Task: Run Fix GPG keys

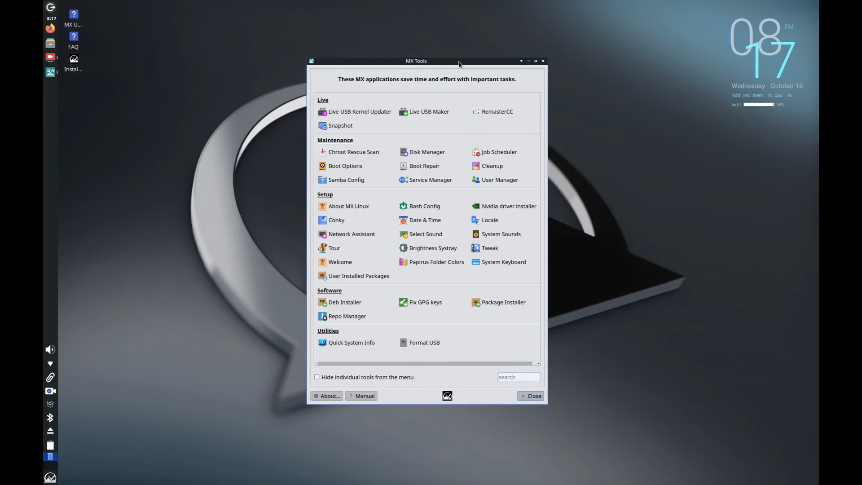Action: [421, 302]
